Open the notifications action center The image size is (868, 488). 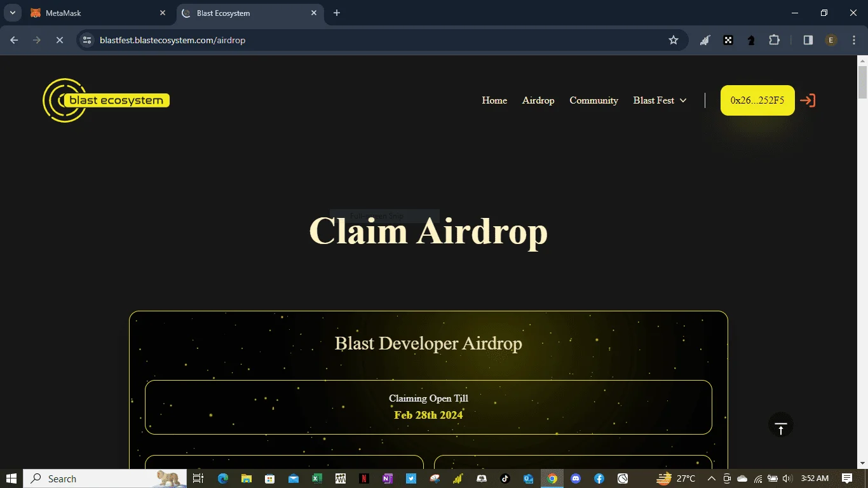(847, 478)
